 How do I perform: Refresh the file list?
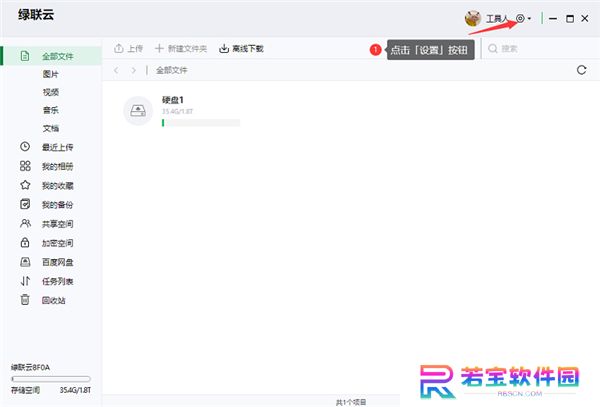[582, 70]
